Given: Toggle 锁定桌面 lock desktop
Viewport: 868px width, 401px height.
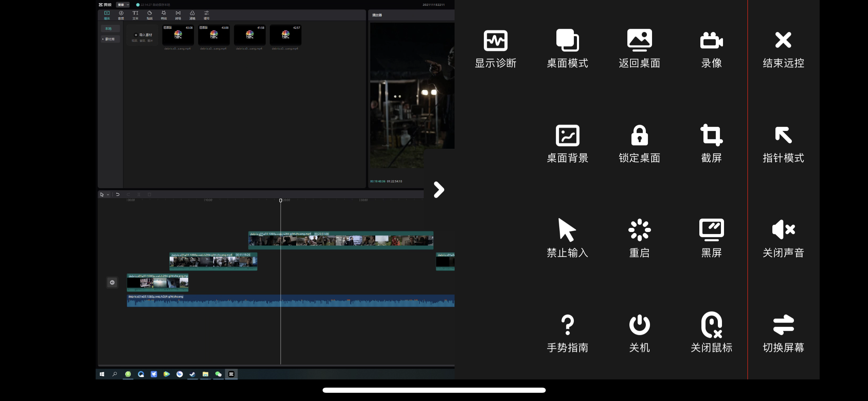Looking at the screenshot, I should (x=639, y=135).
